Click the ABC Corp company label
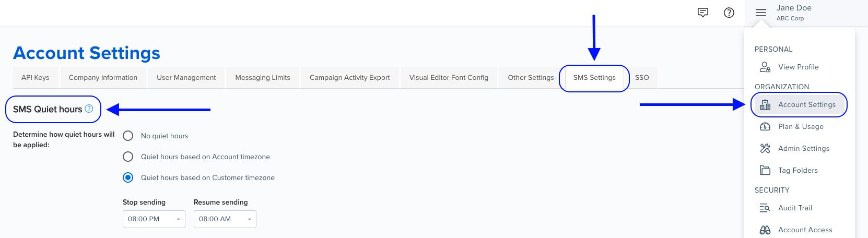868x238 pixels. click(790, 18)
